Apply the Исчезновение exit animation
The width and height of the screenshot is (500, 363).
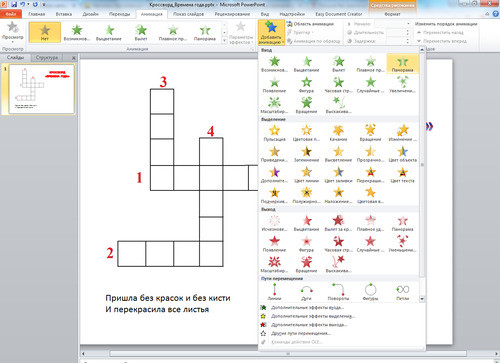(x=274, y=223)
